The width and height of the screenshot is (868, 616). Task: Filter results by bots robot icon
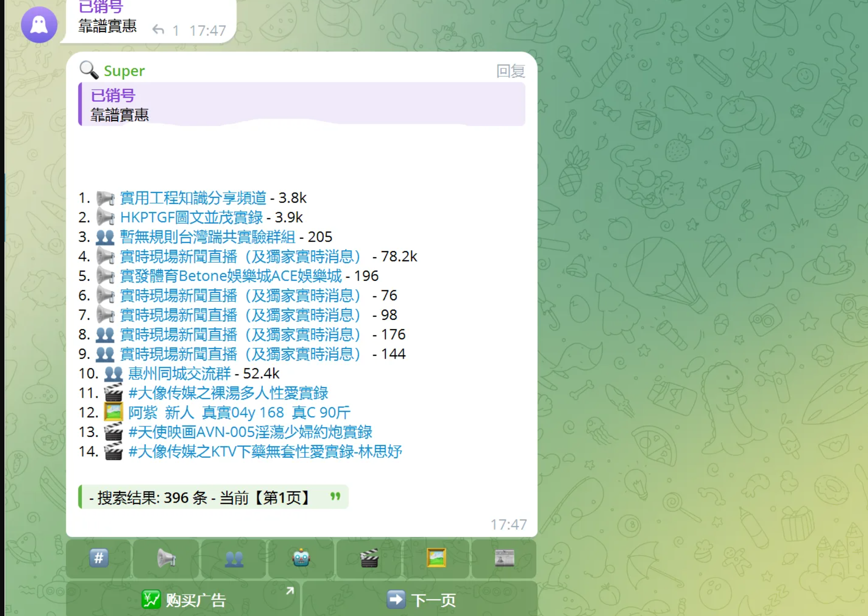[301, 558]
